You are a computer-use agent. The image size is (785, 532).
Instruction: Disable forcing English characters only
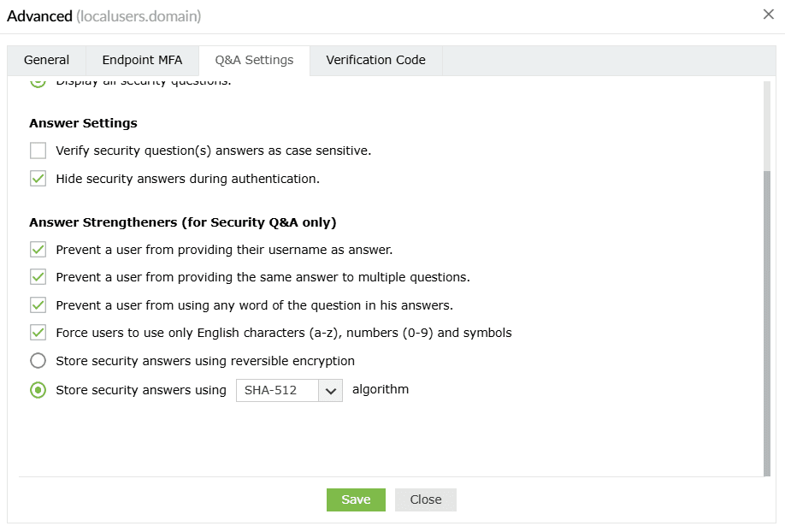click(38, 332)
